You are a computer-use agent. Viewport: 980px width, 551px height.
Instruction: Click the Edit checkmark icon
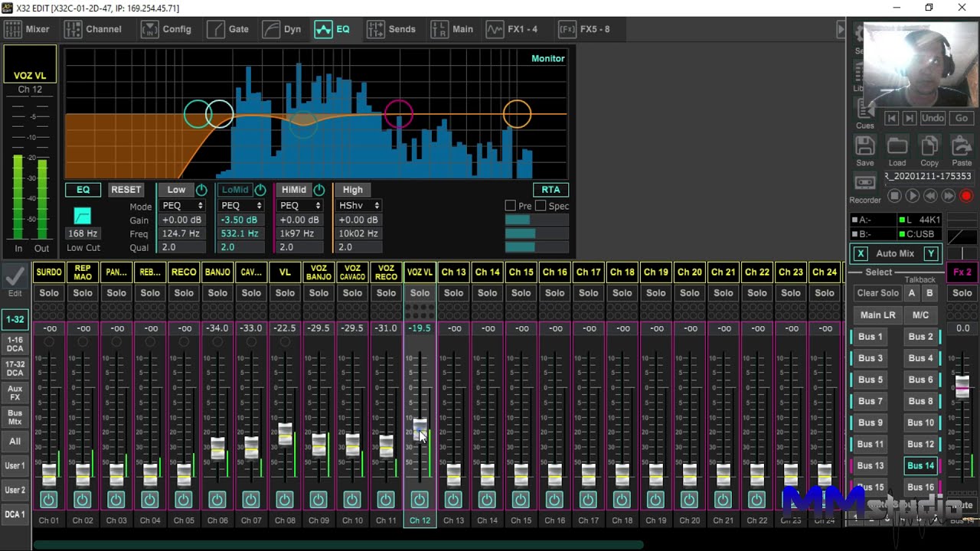coord(15,275)
